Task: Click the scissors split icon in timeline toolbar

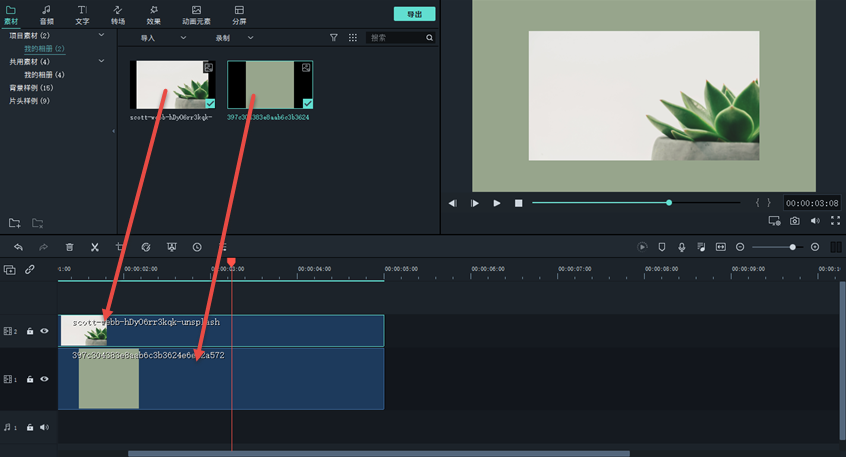Action: point(94,247)
